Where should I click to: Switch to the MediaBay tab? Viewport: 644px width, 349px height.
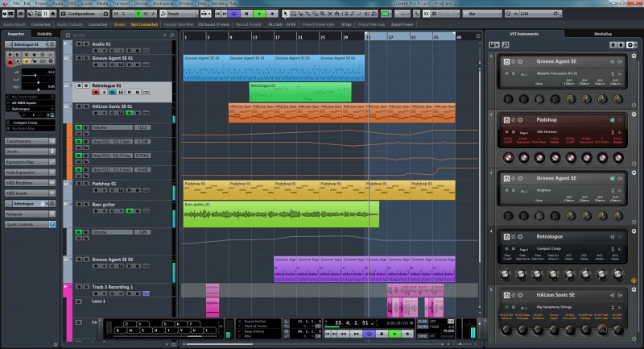602,35
